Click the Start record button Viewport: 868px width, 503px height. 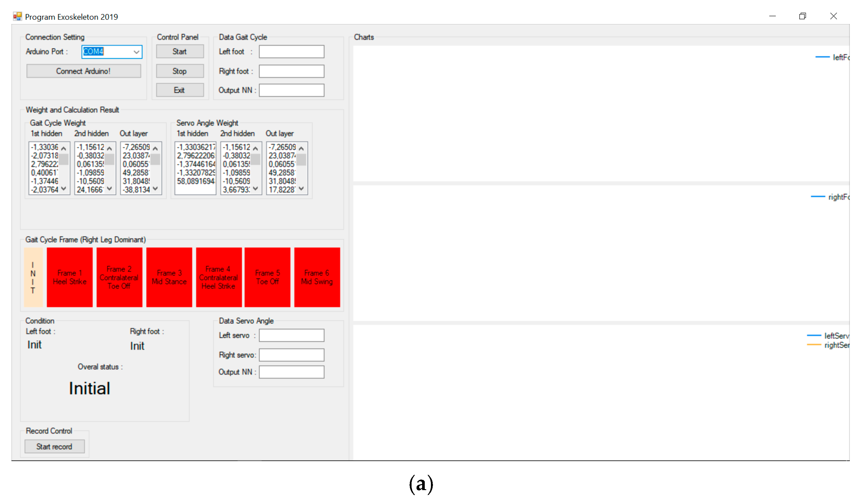click(55, 446)
